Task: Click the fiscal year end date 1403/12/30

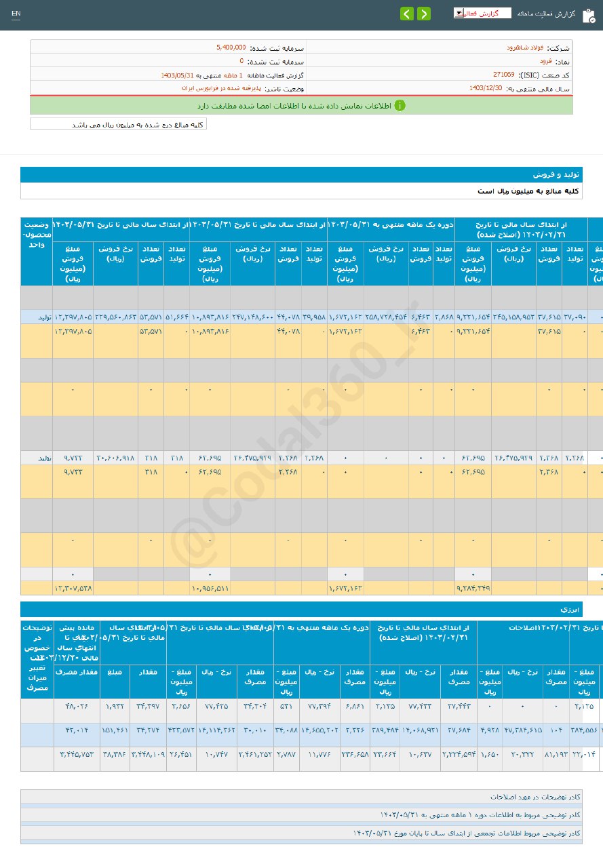Action: 486,88
